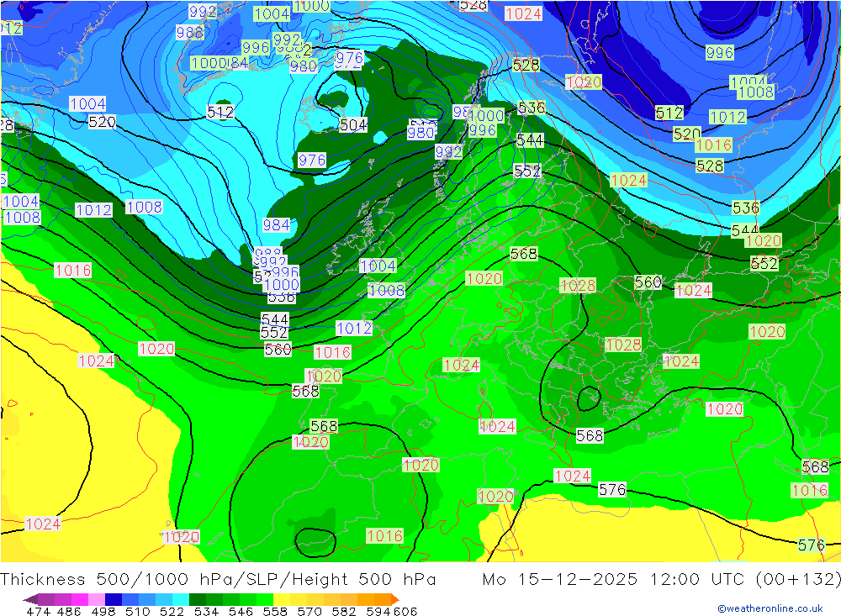Click the '522' legend value
This screenshot has height=616, width=841.
(172, 611)
